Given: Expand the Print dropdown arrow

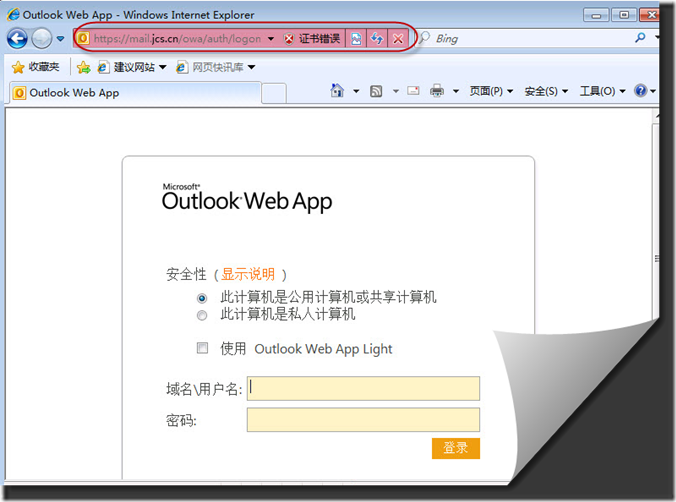Looking at the screenshot, I should 456,91.
